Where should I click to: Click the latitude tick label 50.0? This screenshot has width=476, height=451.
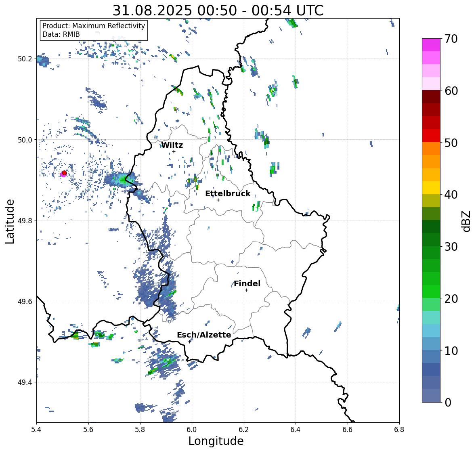(25, 140)
